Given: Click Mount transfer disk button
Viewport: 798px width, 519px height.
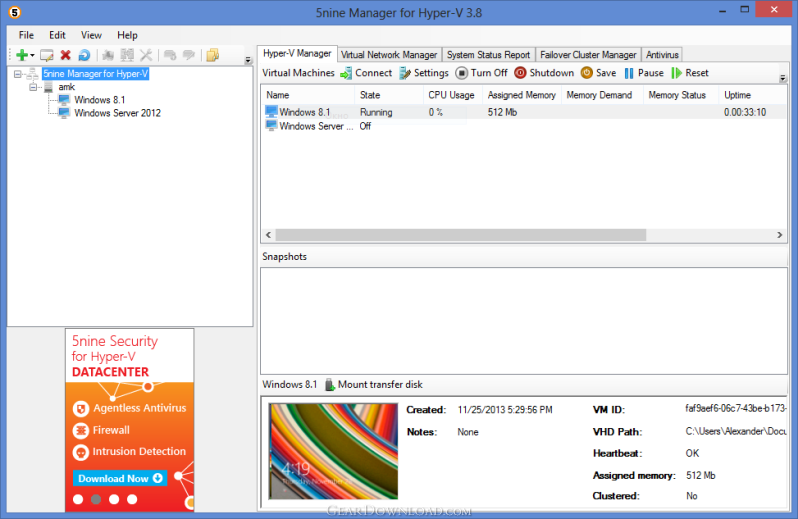Looking at the screenshot, I should [374, 385].
